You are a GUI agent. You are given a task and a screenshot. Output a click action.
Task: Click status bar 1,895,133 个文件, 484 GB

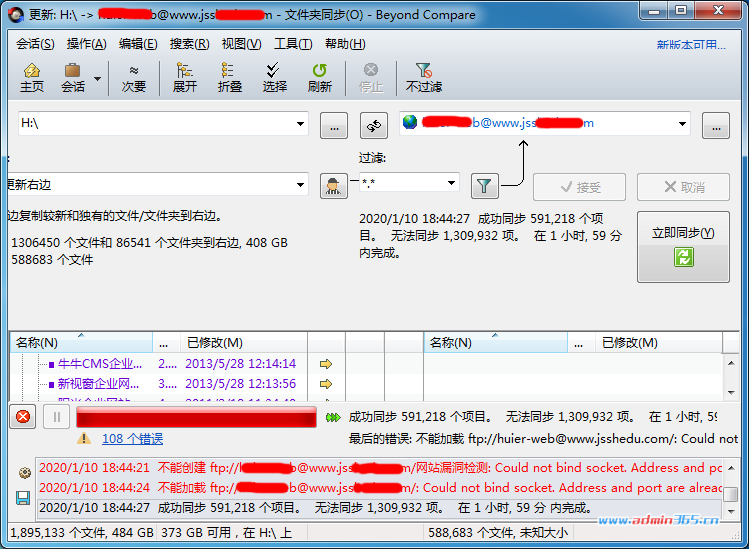point(82,532)
